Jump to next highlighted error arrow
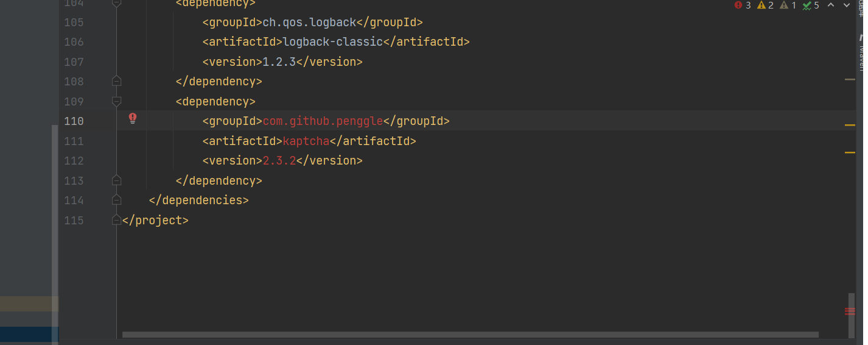The image size is (868, 345). [847, 5]
